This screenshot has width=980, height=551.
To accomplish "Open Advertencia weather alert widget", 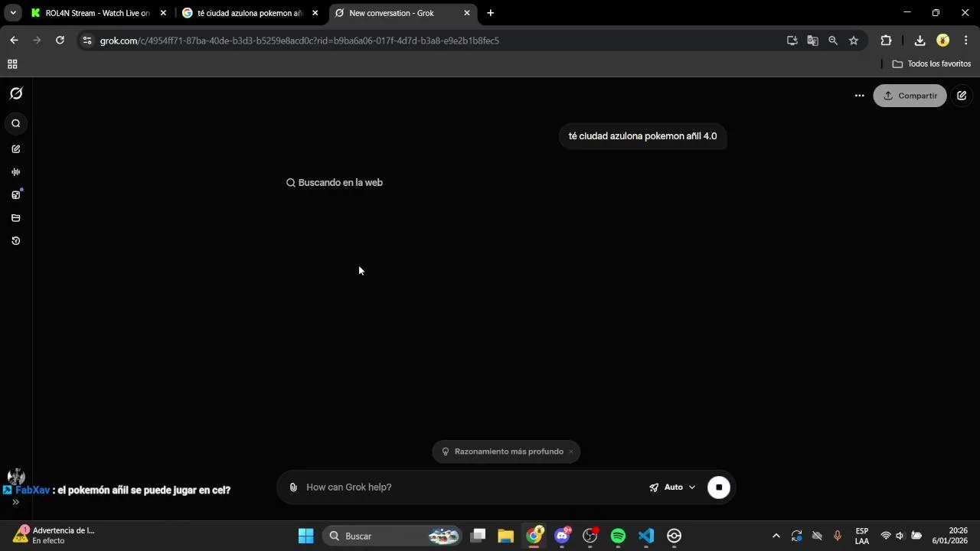I will (54, 535).
